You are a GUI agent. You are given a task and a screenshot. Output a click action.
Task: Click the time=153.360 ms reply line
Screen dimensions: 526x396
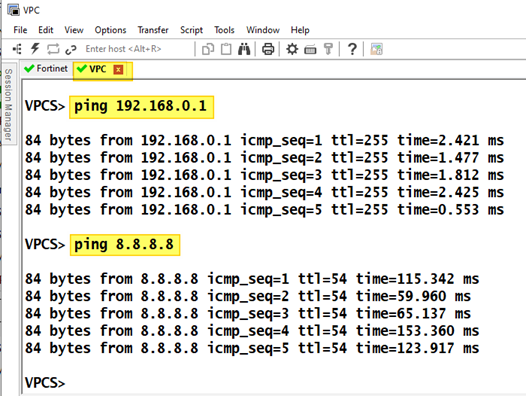[252, 331]
